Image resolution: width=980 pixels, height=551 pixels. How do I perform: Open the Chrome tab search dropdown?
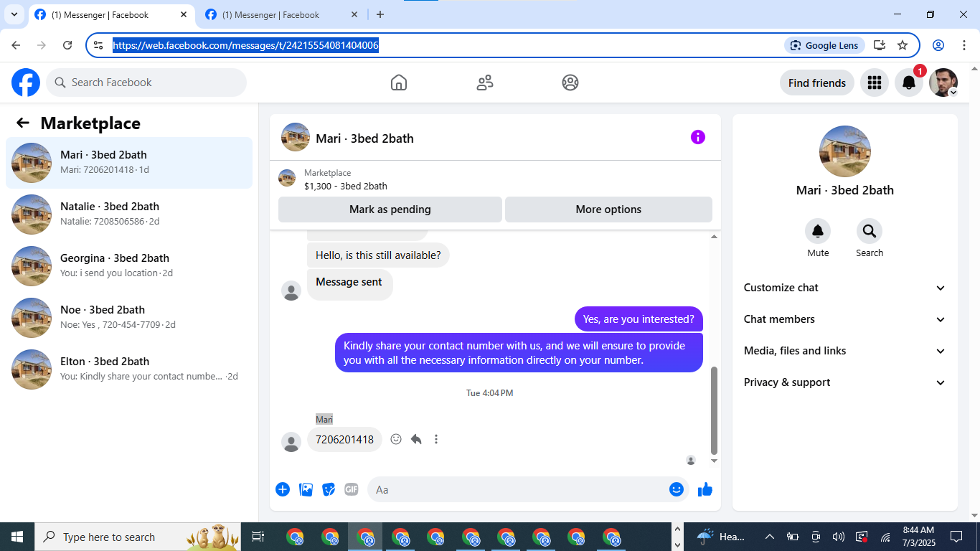click(x=14, y=14)
